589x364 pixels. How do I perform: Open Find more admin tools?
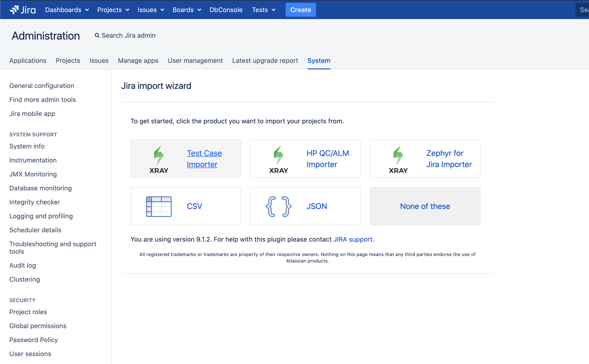point(42,100)
